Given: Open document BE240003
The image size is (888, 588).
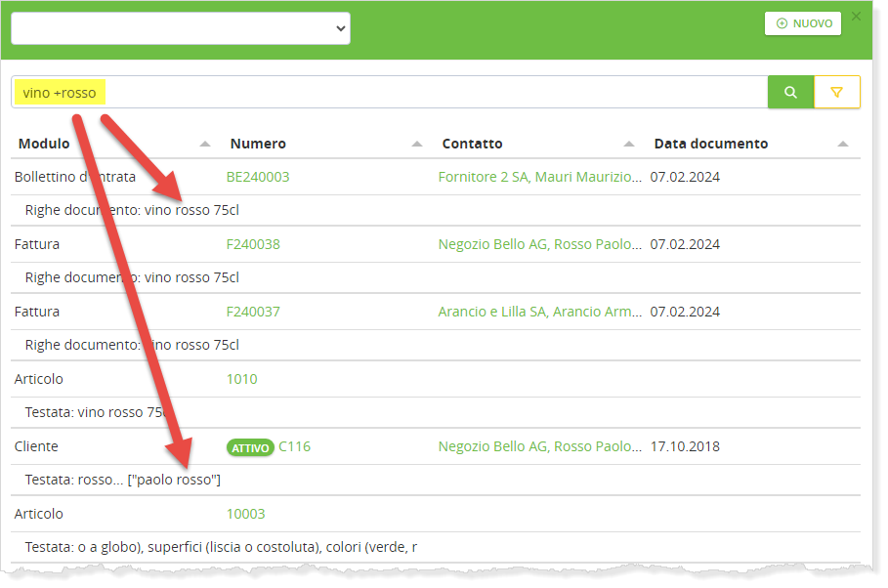Looking at the screenshot, I should (258, 177).
